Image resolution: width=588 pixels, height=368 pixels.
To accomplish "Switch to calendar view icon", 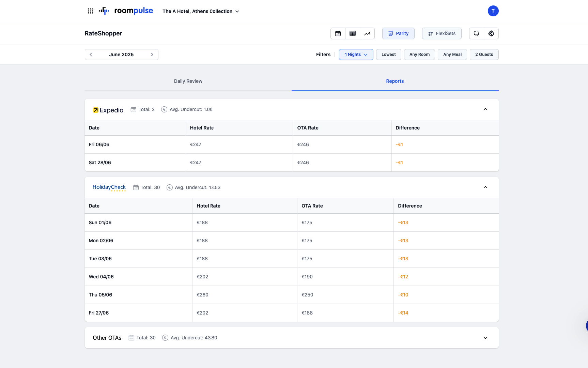I will coord(338,33).
